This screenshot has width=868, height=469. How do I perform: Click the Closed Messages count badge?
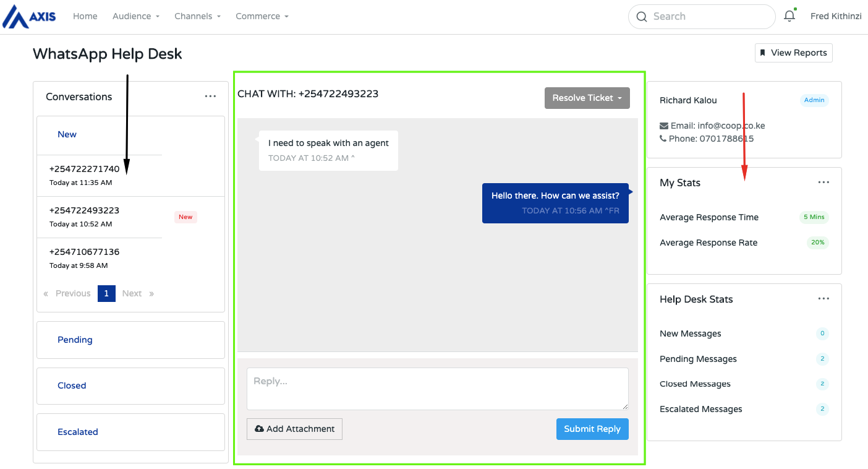coord(822,384)
